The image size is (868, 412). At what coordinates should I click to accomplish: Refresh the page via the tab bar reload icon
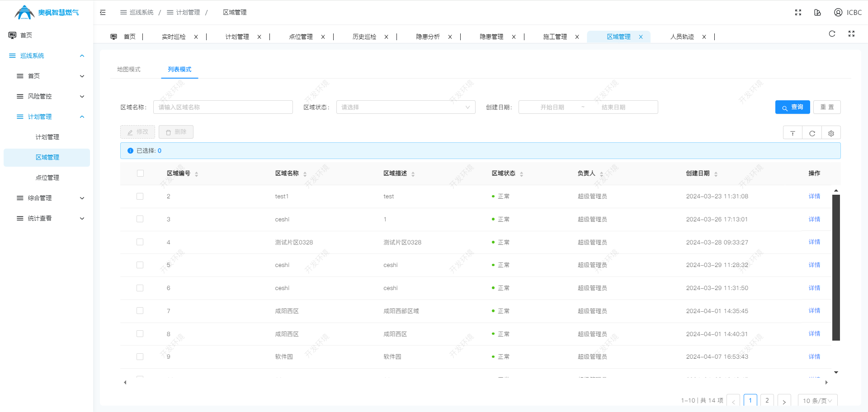(x=832, y=34)
